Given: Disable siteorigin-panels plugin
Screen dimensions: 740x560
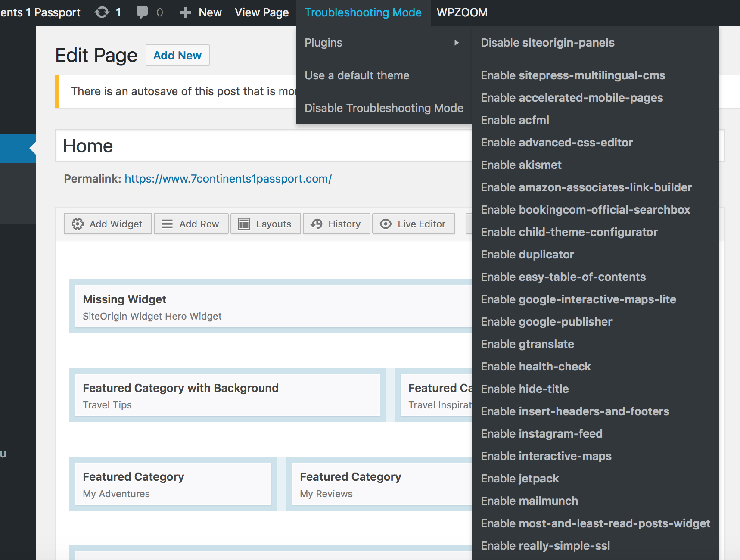Looking at the screenshot, I should (x=547, y=43).
